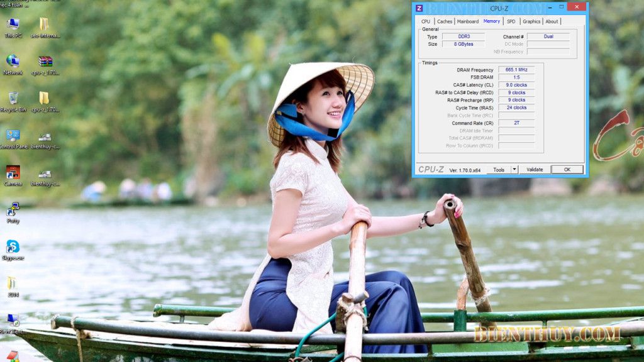The width and height of the screenshot is (644, 362).
Task: Switch to the Graphics tab
Action: point(531,21)
